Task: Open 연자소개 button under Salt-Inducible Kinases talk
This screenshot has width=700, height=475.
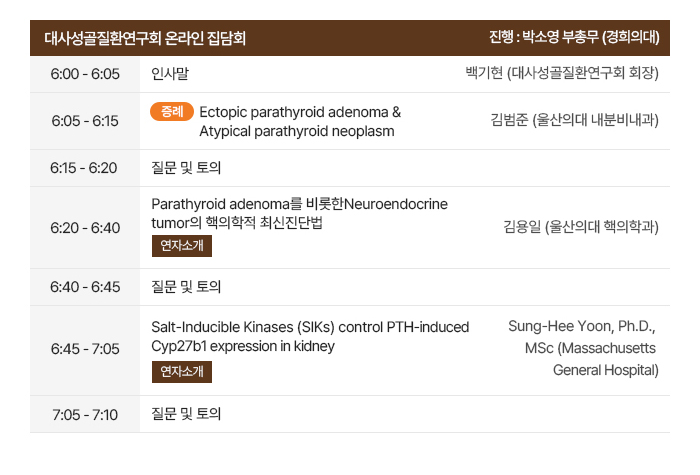Action: [182, 372]
